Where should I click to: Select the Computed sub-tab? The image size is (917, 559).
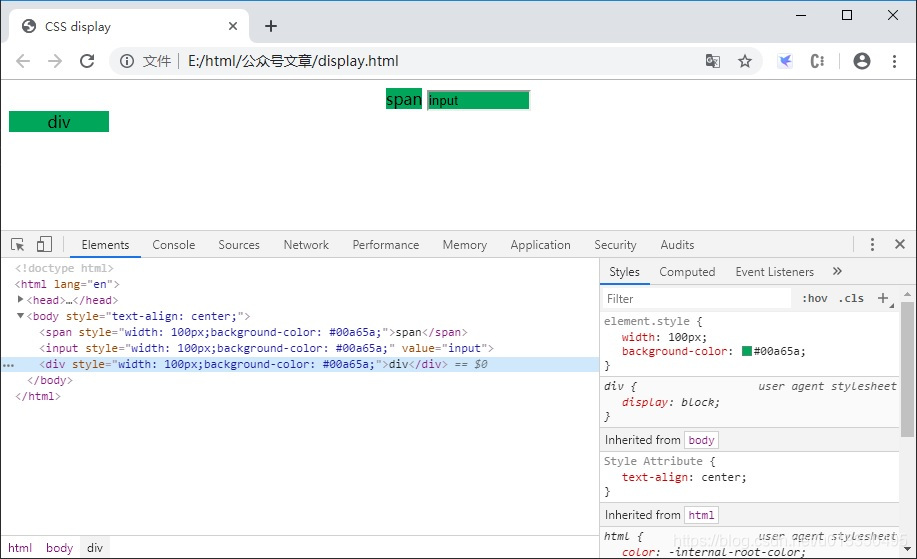click(x=687, y=272)
